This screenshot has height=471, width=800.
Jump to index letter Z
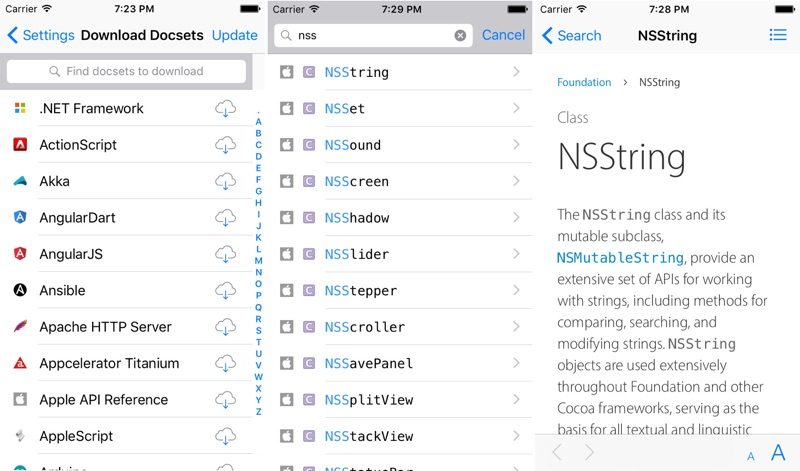pos(259,411)
